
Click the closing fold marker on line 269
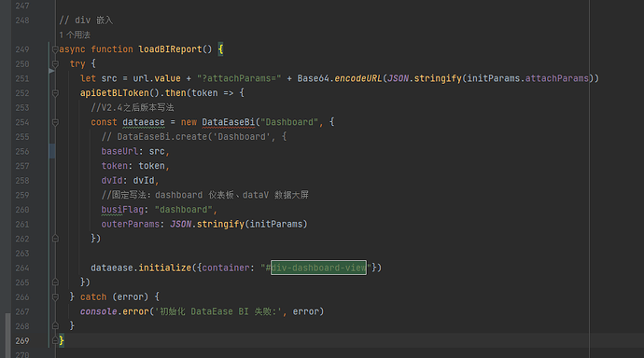point(55,340)
